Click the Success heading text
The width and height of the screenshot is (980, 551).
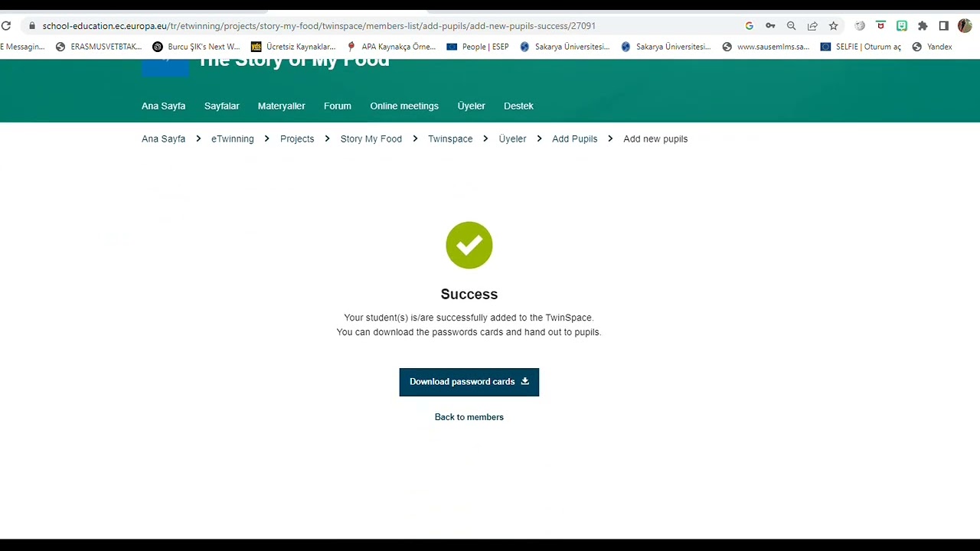click(x=469, y=294)
